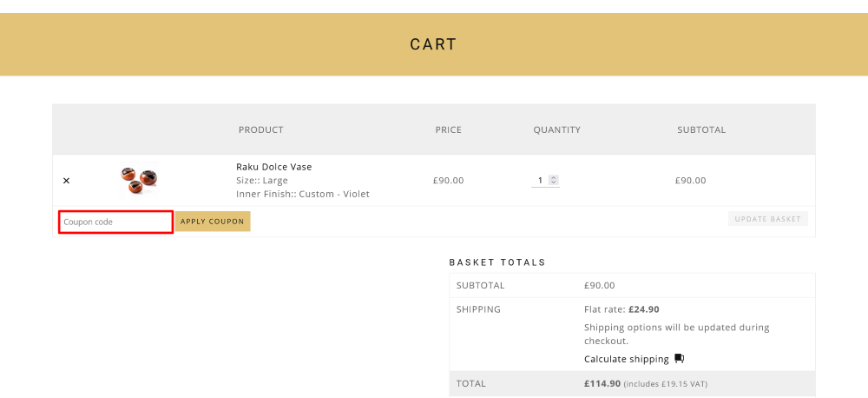Click the truck icon beside Calculate shipping

coord(680,359)
